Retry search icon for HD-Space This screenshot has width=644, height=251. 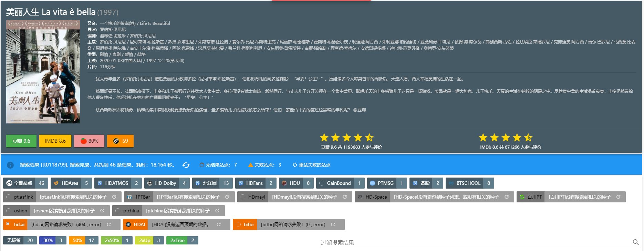click(x=507, y=197)
